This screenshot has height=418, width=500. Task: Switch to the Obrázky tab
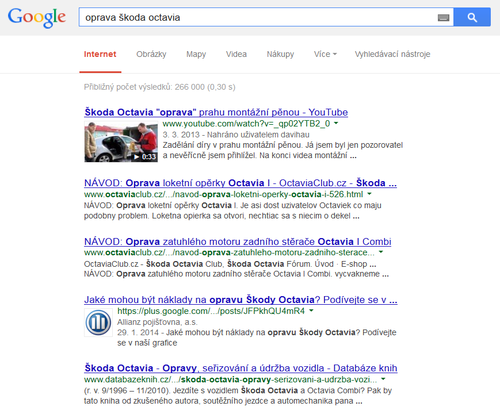[x=151, y=54]
